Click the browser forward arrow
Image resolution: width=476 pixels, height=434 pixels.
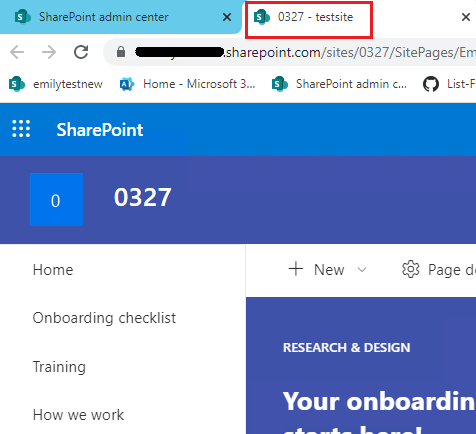(x=49, y=52)
